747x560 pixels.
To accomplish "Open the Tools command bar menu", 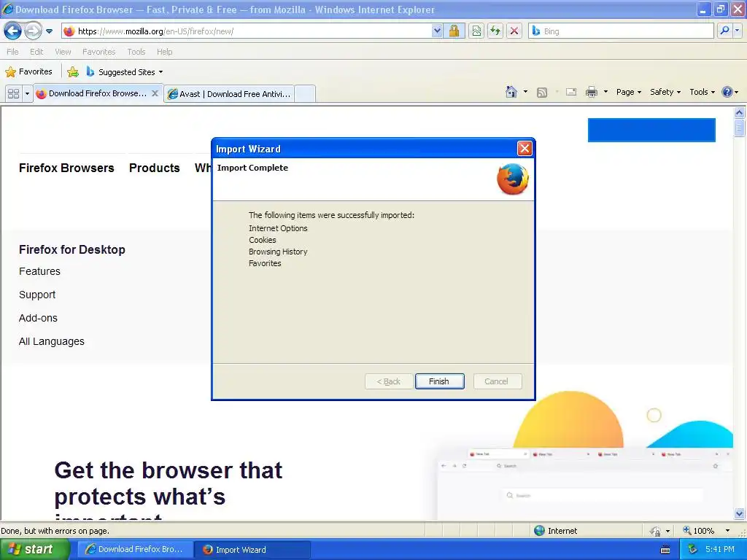I will pos(702,92).
